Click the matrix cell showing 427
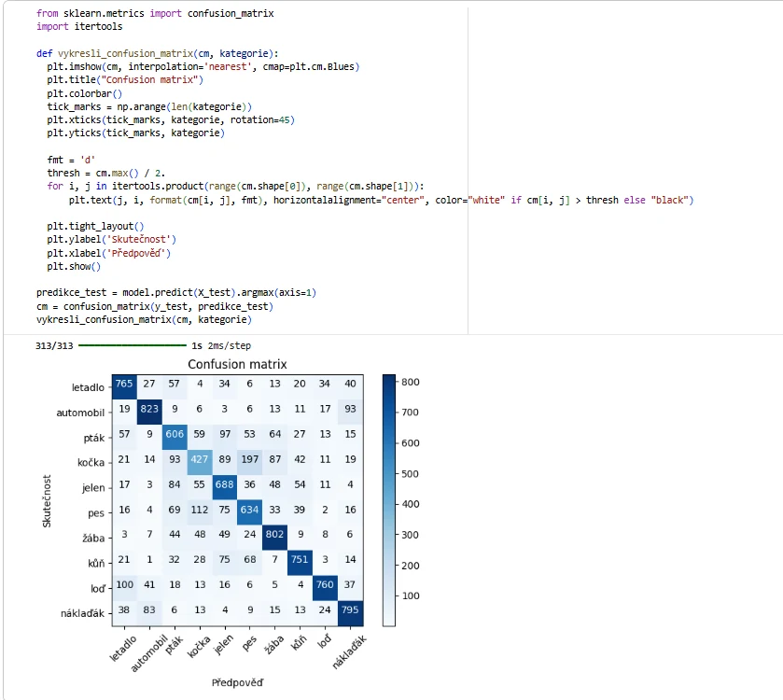The height and width of the screenshot is (700, 783). [x=200, y=462]
